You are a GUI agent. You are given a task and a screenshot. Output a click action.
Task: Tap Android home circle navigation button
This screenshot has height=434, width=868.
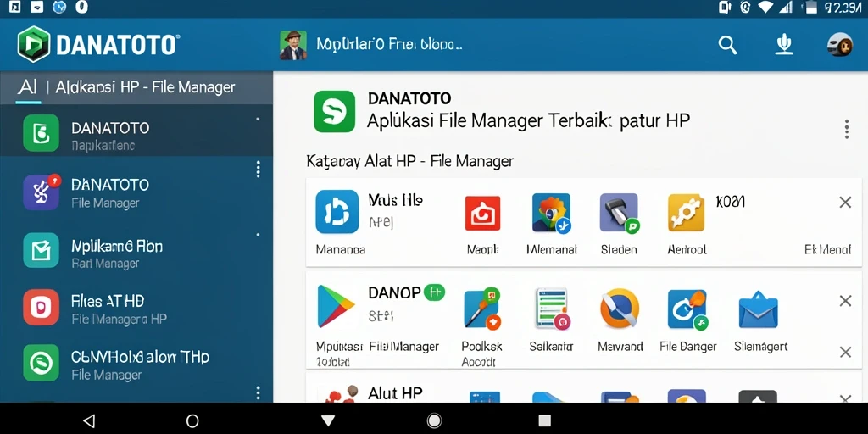(x=192, y=420)
